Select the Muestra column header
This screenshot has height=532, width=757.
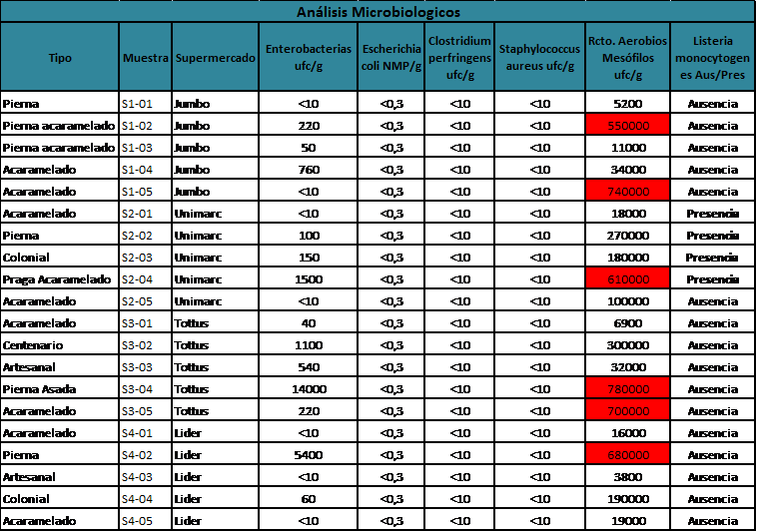(x=145, y=58)
